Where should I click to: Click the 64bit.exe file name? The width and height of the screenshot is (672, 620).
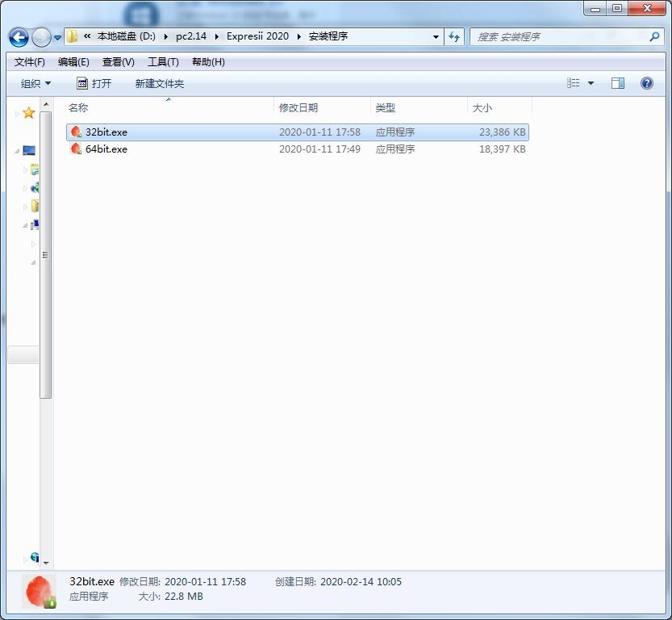click(106, 149)
